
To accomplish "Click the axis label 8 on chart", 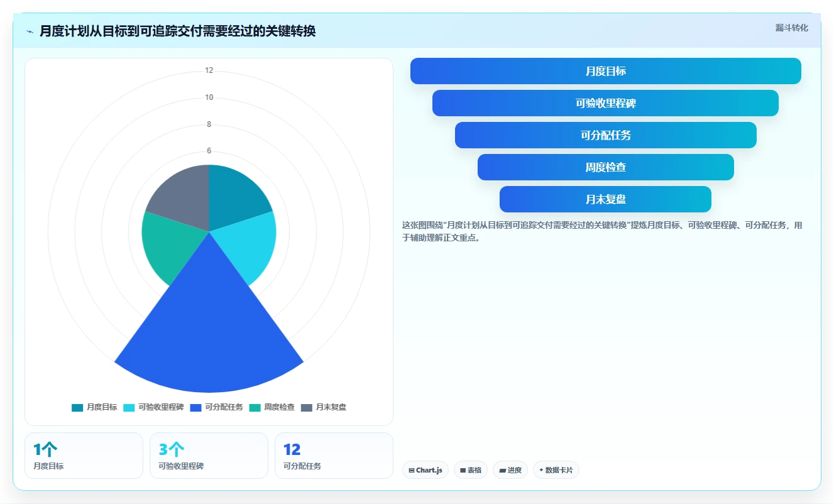I will click(209, 124).
